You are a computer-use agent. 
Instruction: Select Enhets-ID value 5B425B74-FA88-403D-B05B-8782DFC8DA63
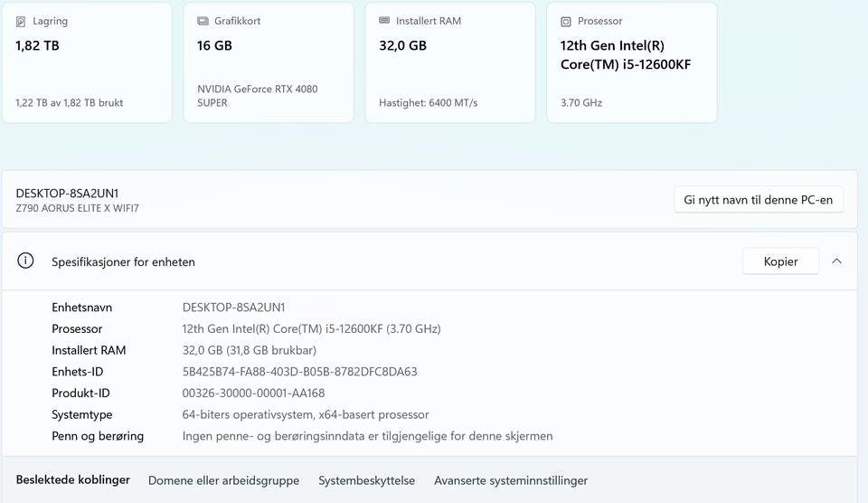point(299,372)
